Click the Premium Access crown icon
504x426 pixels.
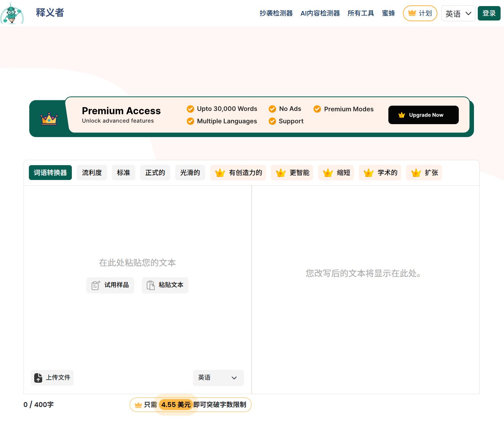(x=49, y=119)
